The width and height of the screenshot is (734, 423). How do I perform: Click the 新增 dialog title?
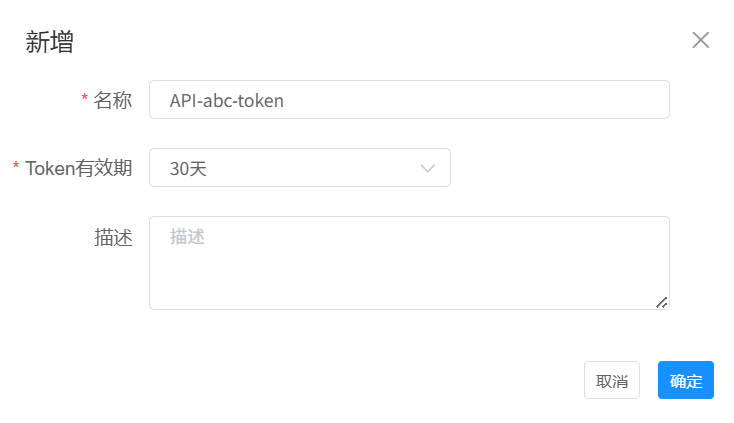[49, 42]
